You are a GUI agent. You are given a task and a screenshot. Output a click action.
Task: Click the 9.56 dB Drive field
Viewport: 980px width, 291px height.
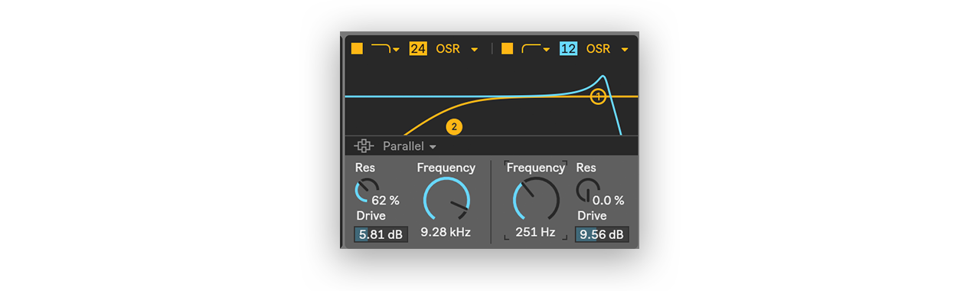pyautogui.click(x=602, y=234)
